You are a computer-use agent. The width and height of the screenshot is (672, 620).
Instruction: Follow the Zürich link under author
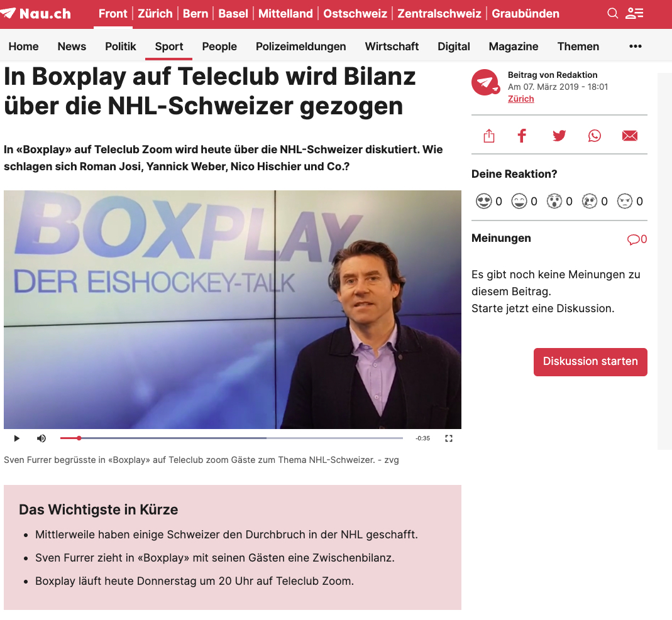coord(521,99)
